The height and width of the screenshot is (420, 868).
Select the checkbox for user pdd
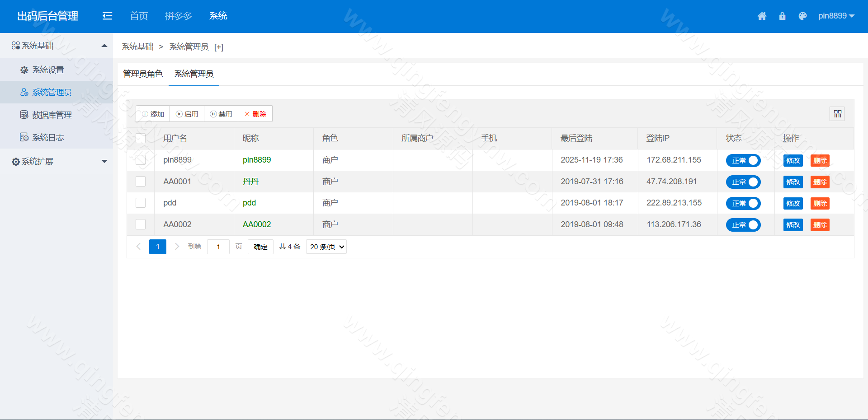click(141, 203)
